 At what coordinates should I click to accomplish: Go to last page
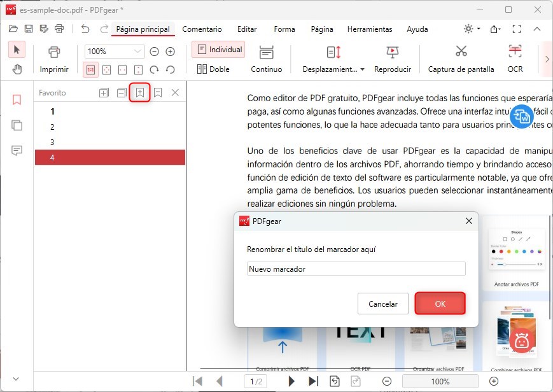coord(313,381)
